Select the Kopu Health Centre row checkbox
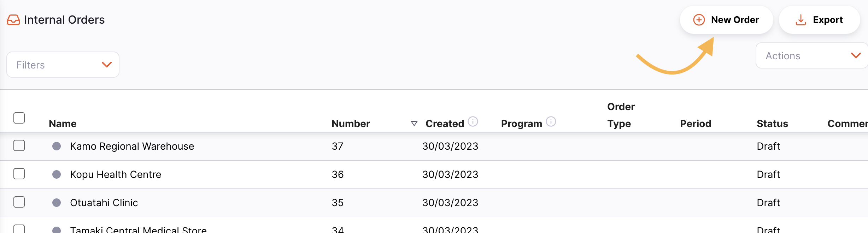The image size is (868, 233). click(19, 174)
